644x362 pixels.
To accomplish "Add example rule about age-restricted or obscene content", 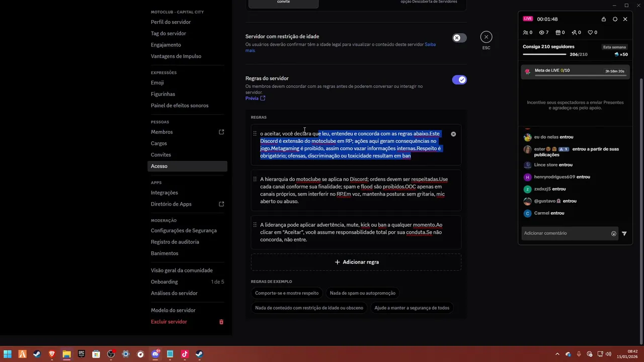I will click(309, 308).
